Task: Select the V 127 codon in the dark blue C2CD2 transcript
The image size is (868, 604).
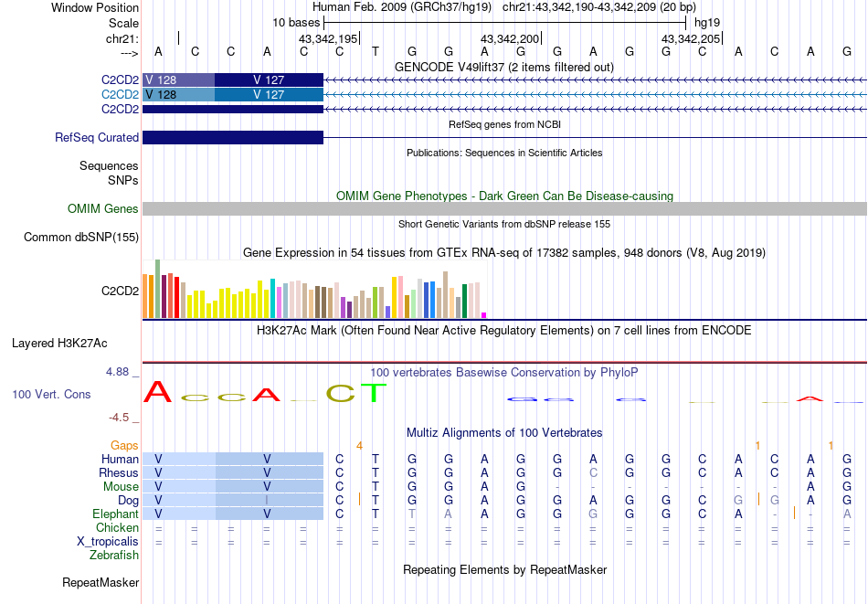Action: point(269,79)
